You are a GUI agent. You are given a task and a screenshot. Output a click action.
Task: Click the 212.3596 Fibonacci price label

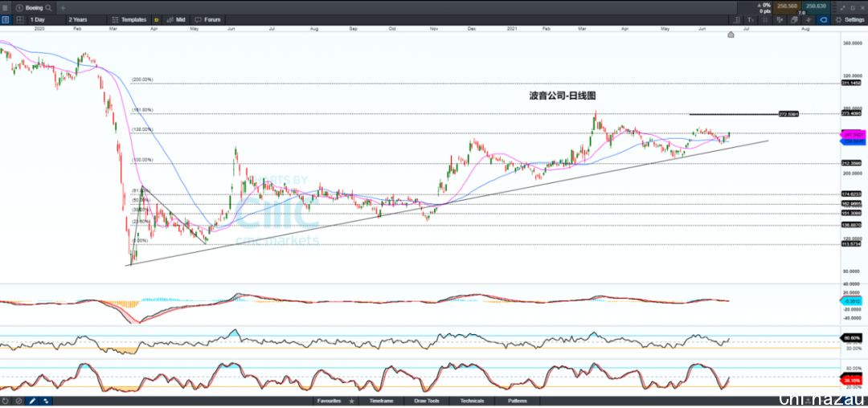click(x=851, y=164)
